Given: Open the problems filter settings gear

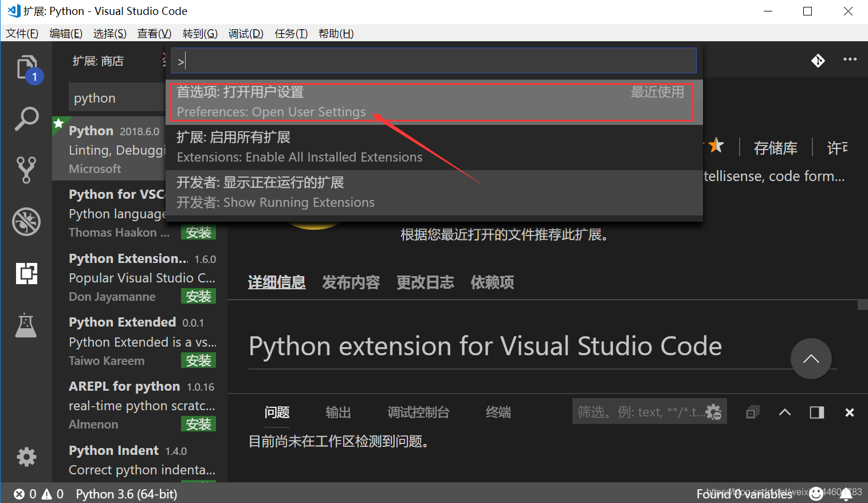Looking at the screenshot, I should click(x=714, y=412).
